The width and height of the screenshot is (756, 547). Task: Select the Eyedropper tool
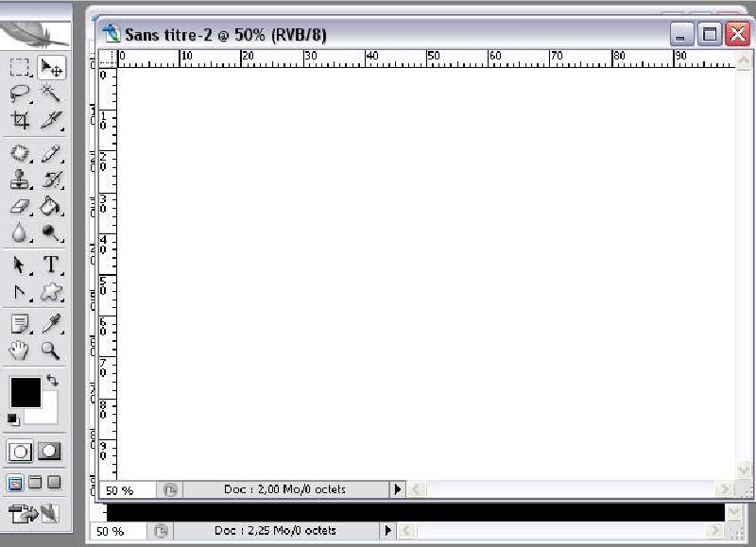(51, 324)
